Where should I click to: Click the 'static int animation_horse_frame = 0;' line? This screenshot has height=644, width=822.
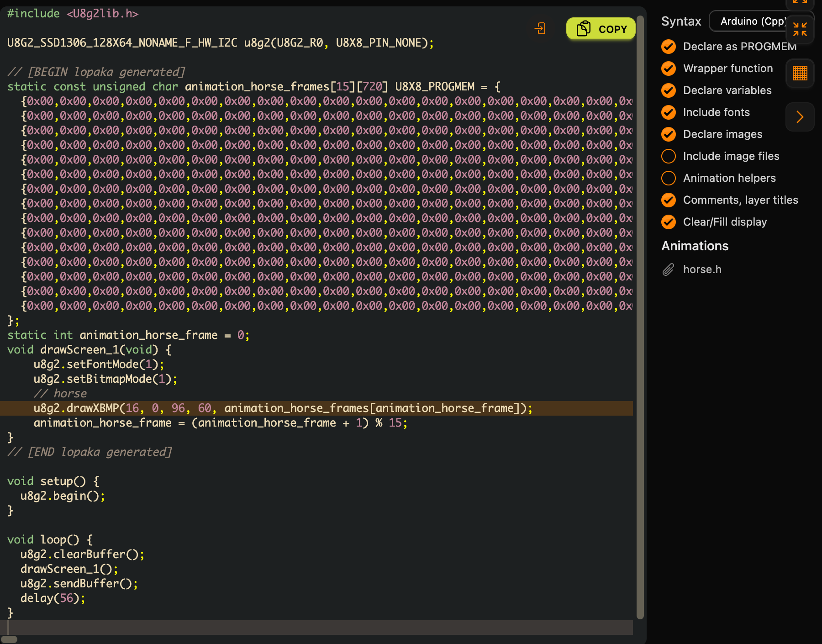click(x=128, y=335)
